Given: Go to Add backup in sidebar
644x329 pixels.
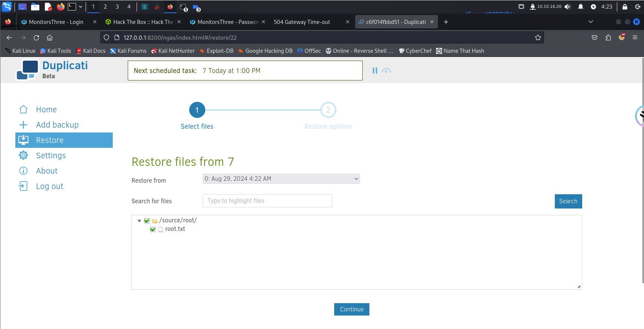Looking at the screenshot, I should pyautogui.click(x=57, y=125).
